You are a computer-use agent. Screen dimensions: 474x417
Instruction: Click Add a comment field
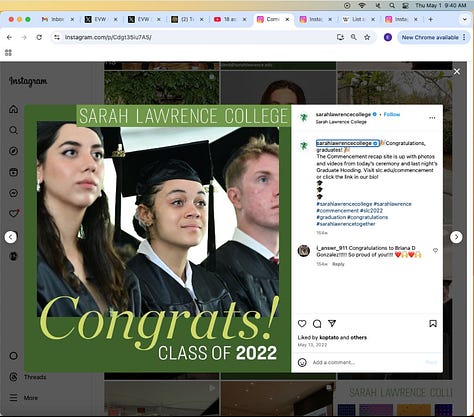[367, 362]
